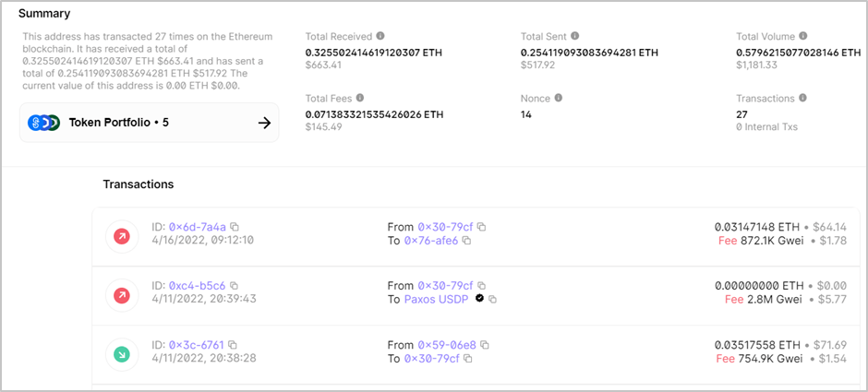Screen dimensions: 868x392
Task: Click red outgoing arrow on 4/16/2022 transaction
Action: point(122,234)
